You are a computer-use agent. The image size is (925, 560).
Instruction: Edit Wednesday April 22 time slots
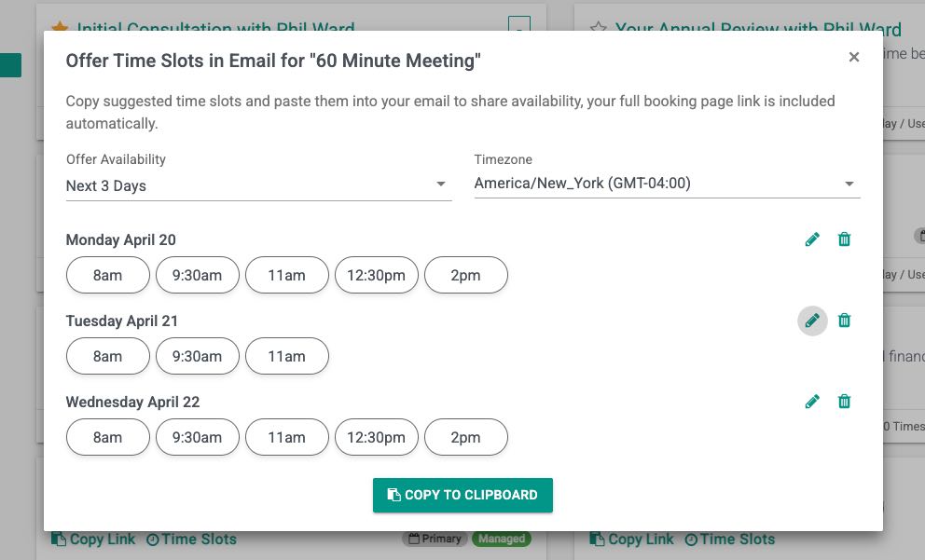[x=812, y=402]
